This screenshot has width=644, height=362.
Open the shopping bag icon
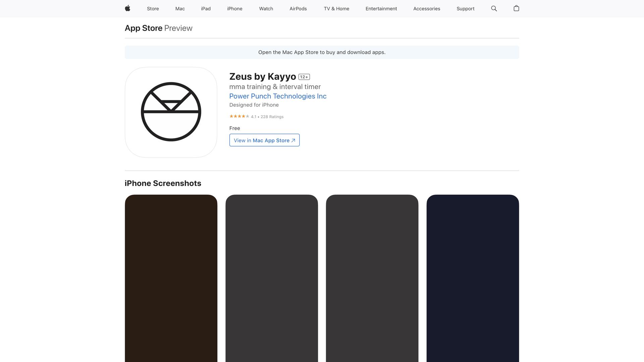(516, 8)
